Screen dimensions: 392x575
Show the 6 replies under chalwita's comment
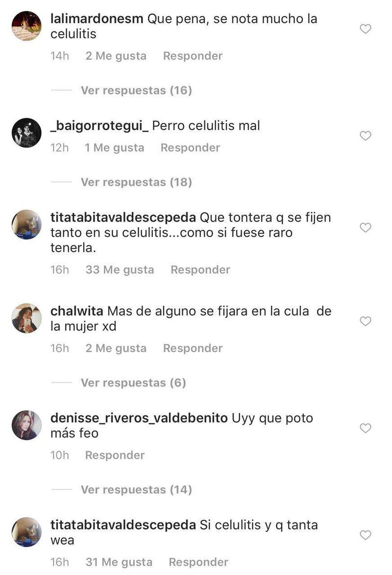click(133, 383)
